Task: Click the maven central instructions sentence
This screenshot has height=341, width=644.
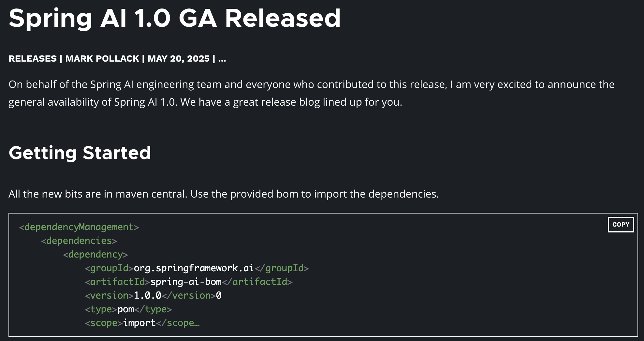Action: pyautogui.click(x=224, y=194)
